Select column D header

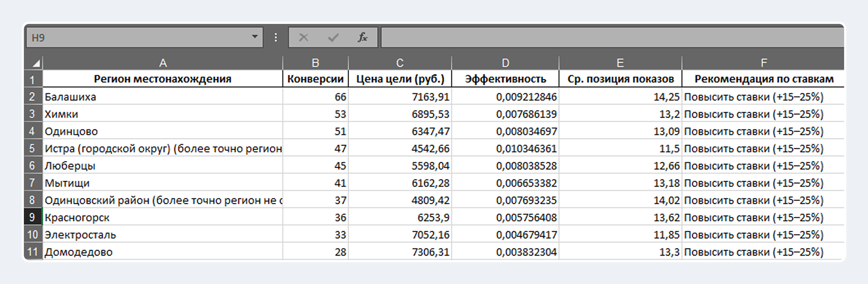coord(505,63)
